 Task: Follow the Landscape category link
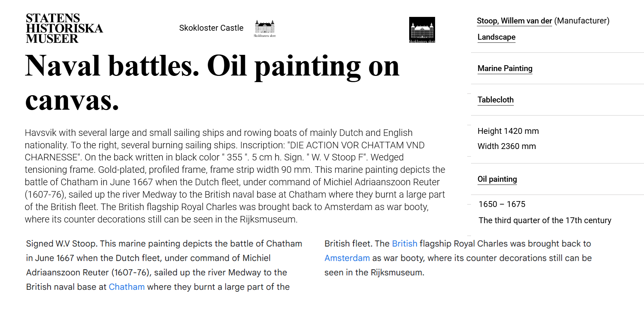coord(496,37)
